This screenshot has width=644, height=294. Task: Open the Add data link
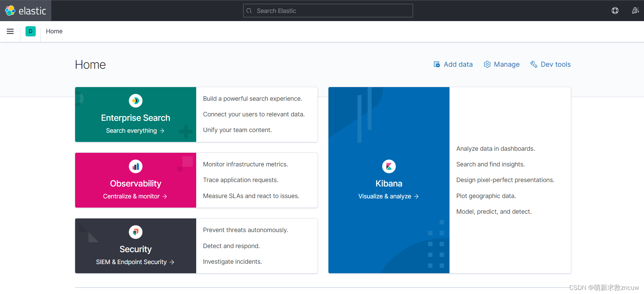click(453, 64)
